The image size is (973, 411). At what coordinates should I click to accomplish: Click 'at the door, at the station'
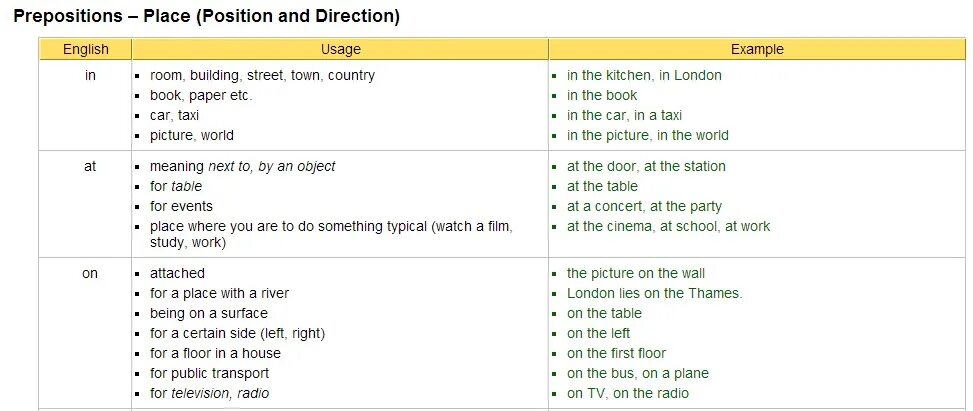point(646,166)
